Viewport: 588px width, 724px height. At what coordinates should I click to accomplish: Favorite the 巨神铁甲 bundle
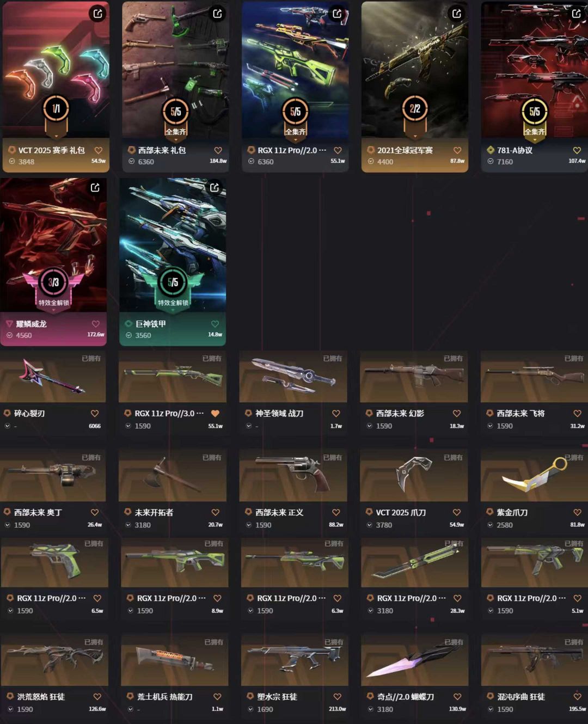pyautogui.click(x=215, y=324)
